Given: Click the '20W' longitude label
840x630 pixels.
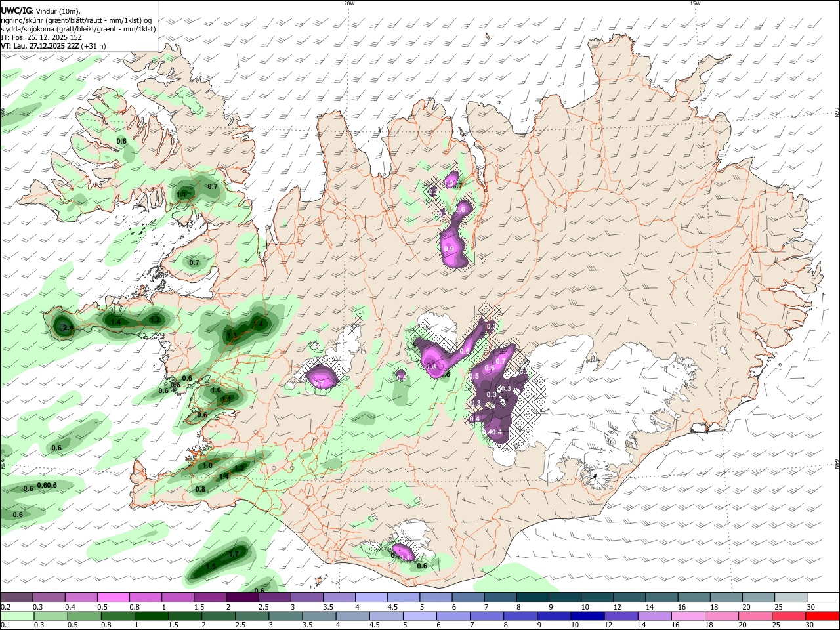Looking at the screenshot, I should (x=349, y=3).
